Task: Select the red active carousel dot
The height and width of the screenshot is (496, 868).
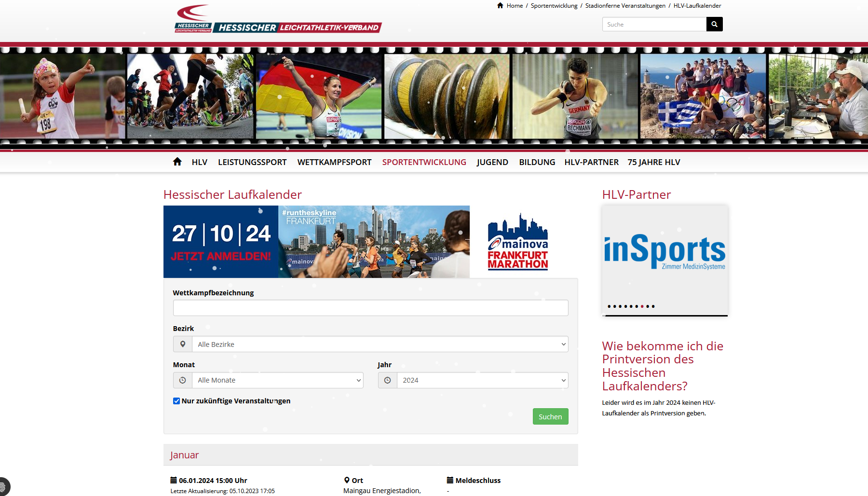Action: click(x=642, y=306)
